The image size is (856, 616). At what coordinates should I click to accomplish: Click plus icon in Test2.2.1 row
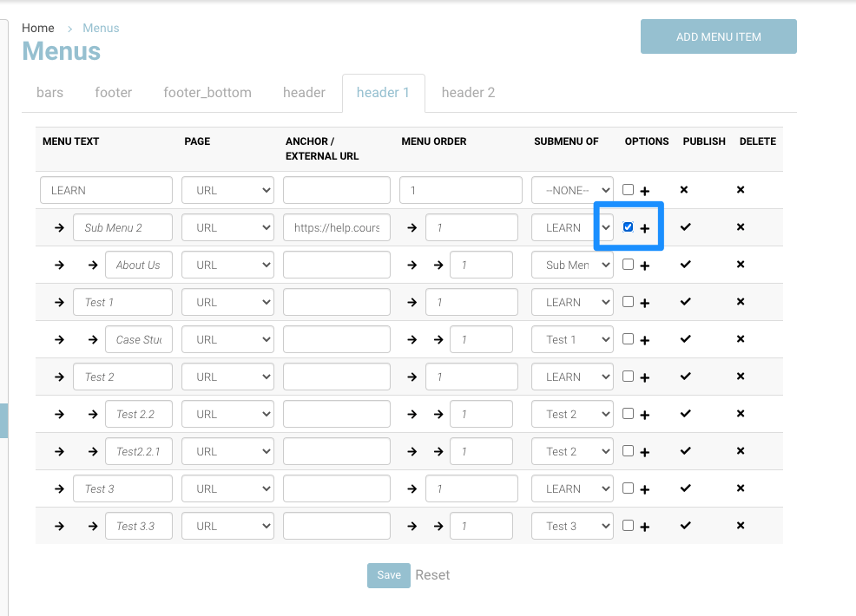645,452
